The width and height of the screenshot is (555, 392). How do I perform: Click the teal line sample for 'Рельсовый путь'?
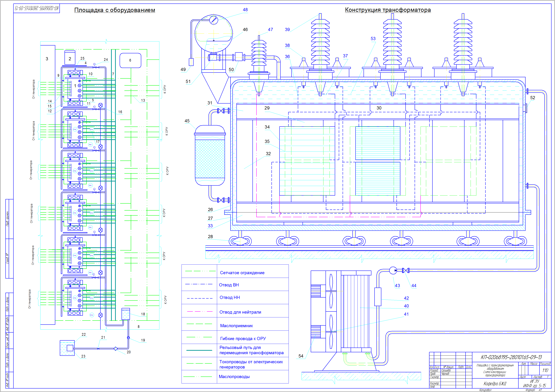coord(199,350)
